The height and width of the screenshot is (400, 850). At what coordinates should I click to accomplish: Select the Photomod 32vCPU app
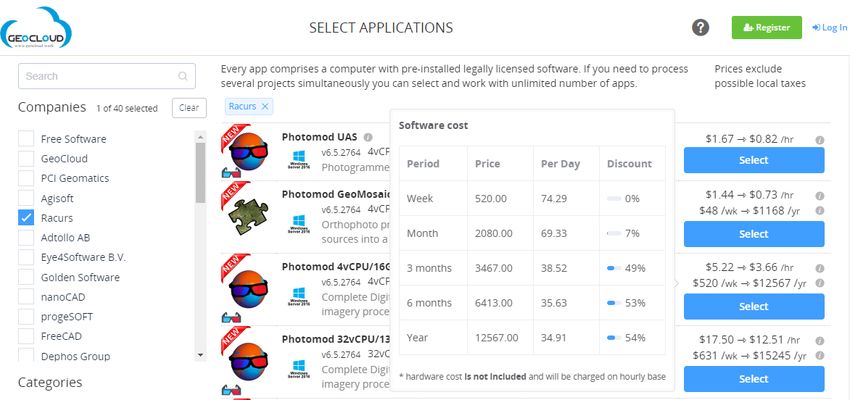click(x=754, y=379)
